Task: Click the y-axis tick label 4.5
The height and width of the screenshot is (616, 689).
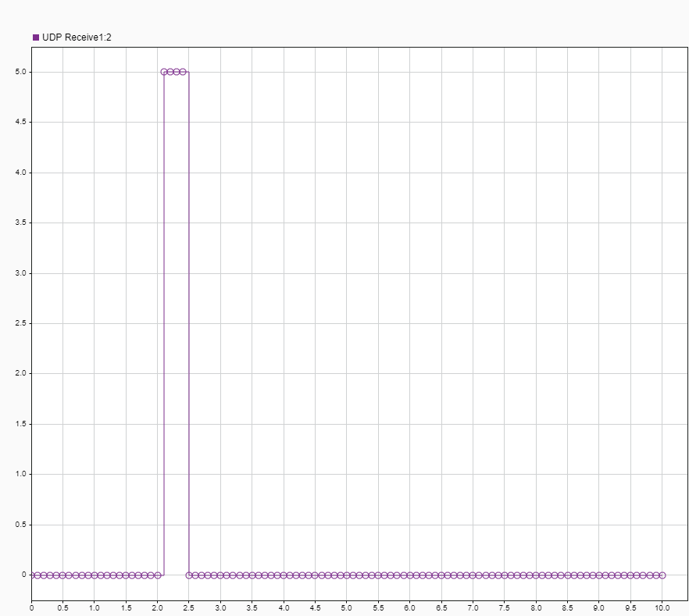Action: (x=20, y=122)
